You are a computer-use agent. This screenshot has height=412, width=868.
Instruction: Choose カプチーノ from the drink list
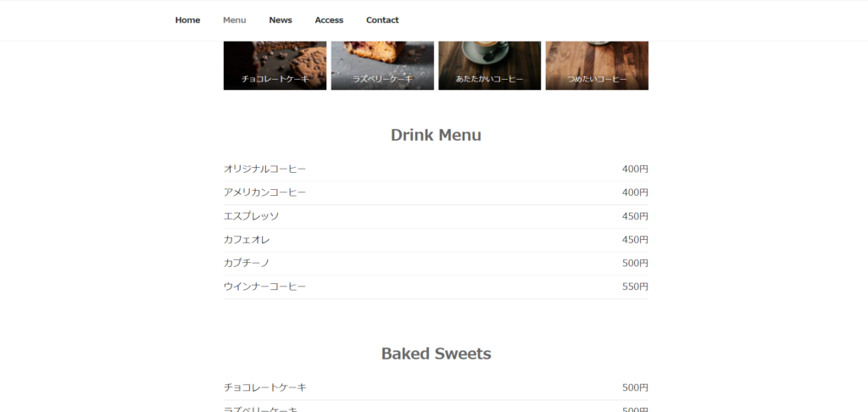pos(247,264)
